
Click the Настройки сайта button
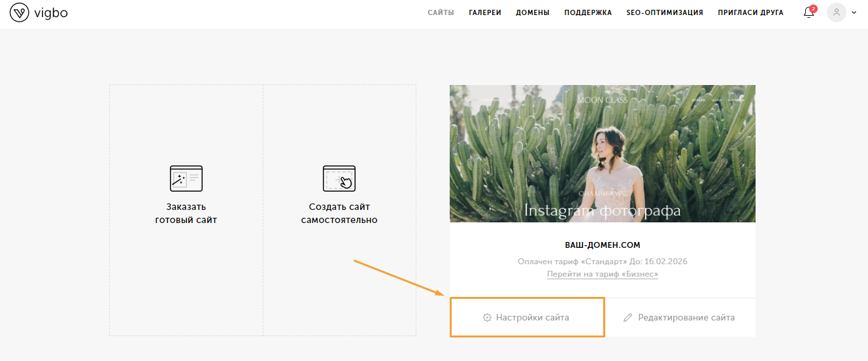527,318
